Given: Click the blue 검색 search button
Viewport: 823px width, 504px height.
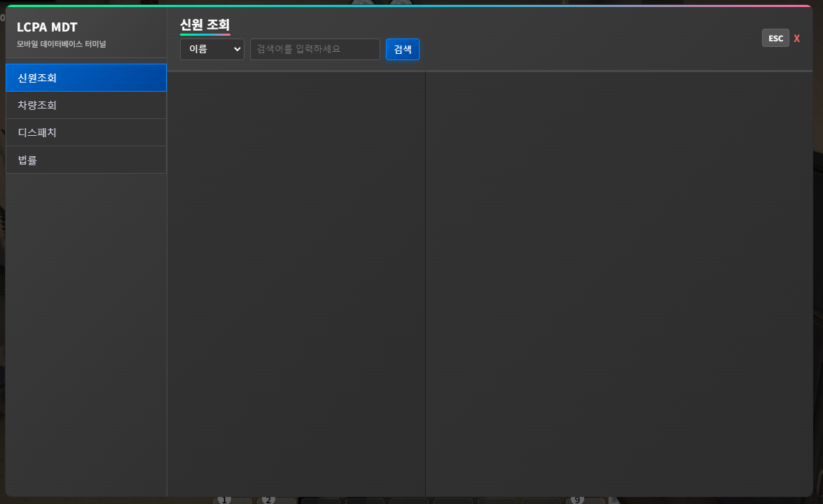Looking at the screenshot, I should tap(402, 49).
